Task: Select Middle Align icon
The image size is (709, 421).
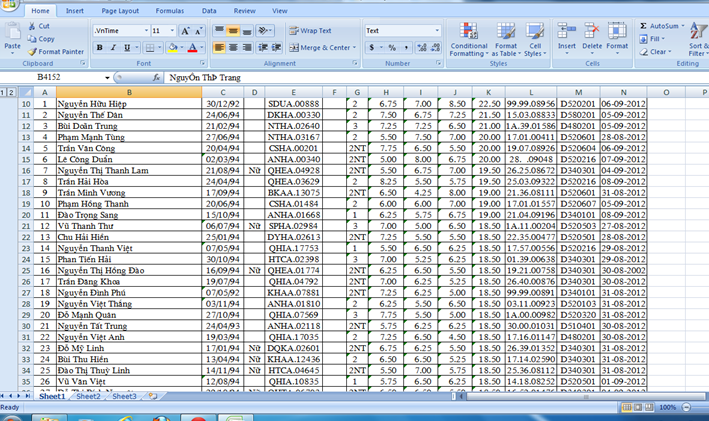Action: pyautogui.click(x=233, y=31)
